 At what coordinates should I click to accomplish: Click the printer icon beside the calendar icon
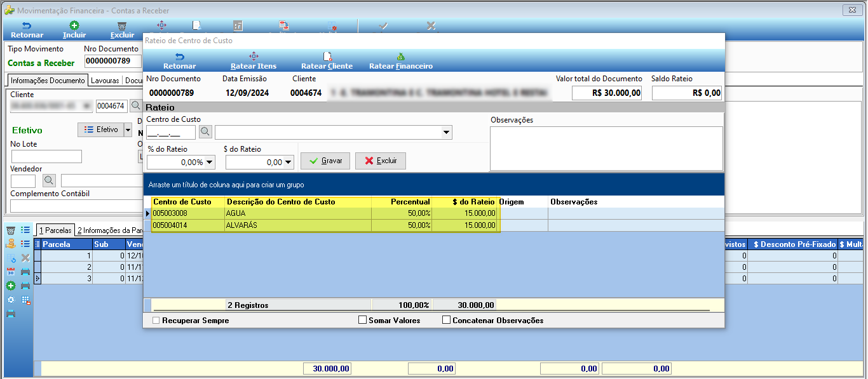tap(25, 272)
